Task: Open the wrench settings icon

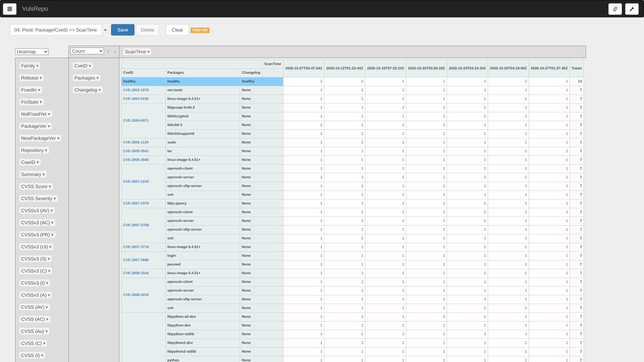Action: (x=632, y=9)
